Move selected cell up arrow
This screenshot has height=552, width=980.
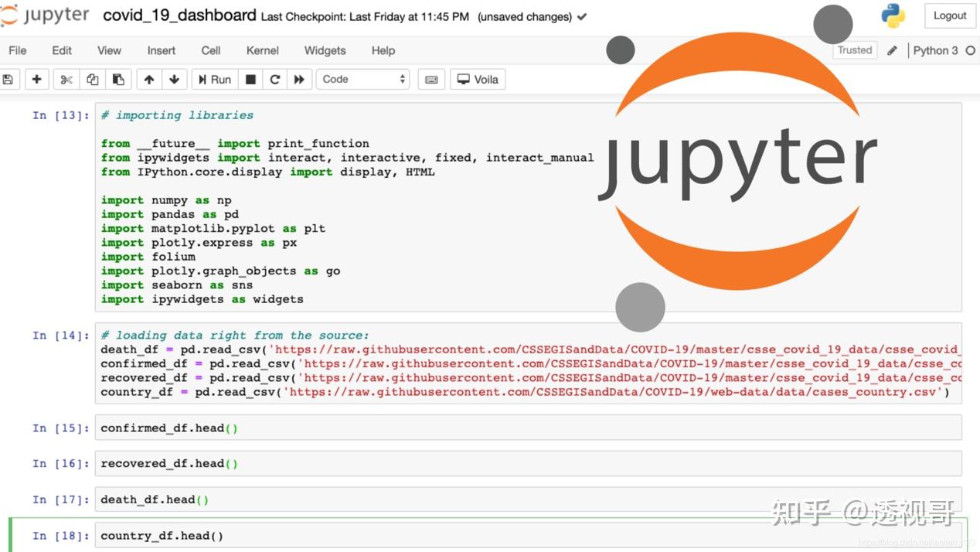click(x=149, y=79)
